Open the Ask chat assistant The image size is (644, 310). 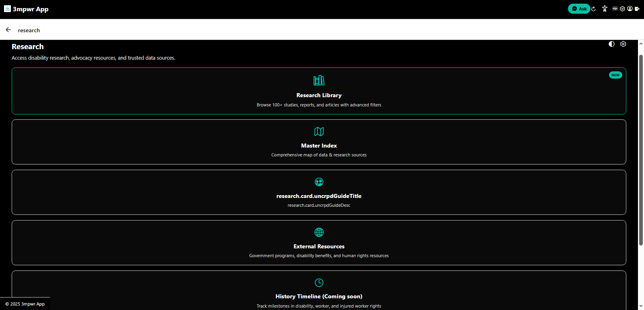pyautogui.click(x=579, y=9)
